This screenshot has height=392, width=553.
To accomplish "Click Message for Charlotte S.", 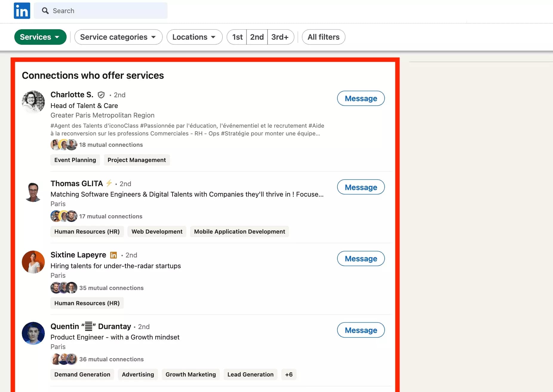I will pos(360,98).
